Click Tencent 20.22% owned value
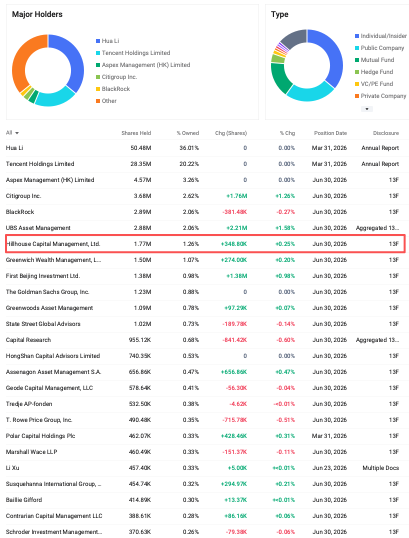The image size is (409, 538). [x=189, y=164]
